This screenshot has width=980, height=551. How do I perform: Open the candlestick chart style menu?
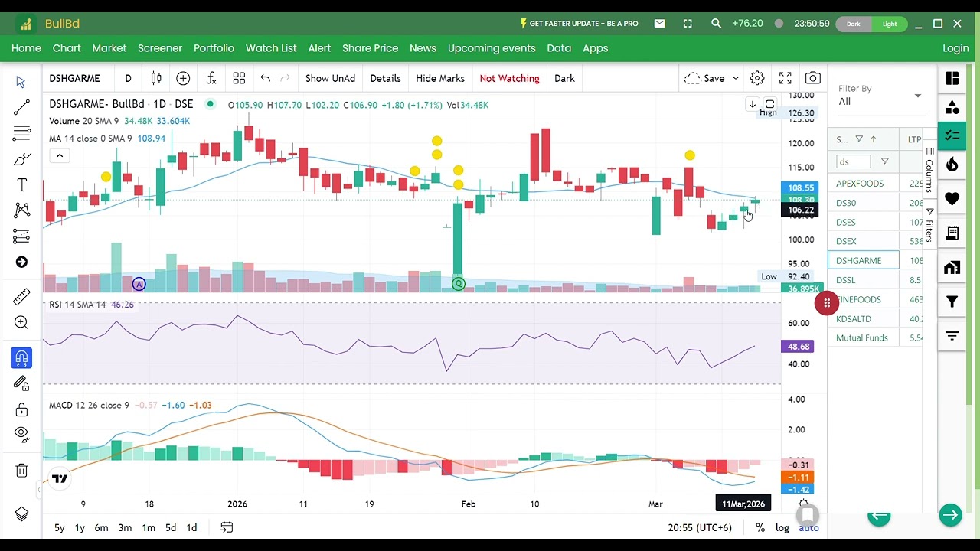[x=156, y=78]
